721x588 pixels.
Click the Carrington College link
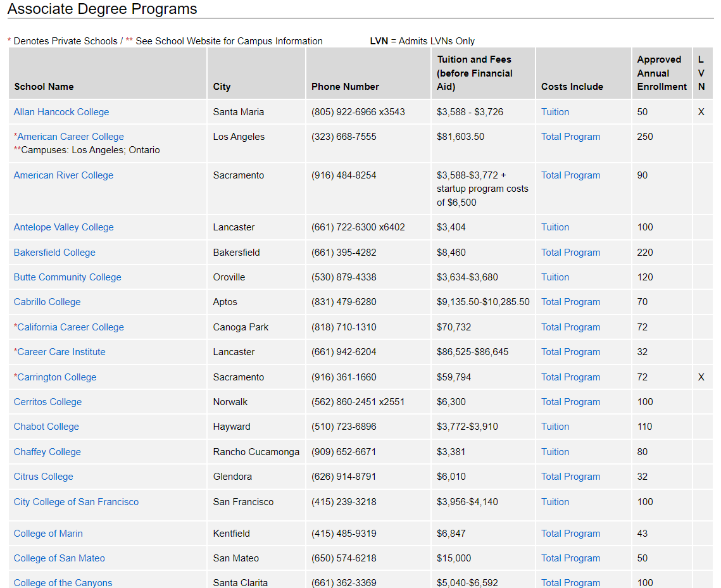[56, 377]
